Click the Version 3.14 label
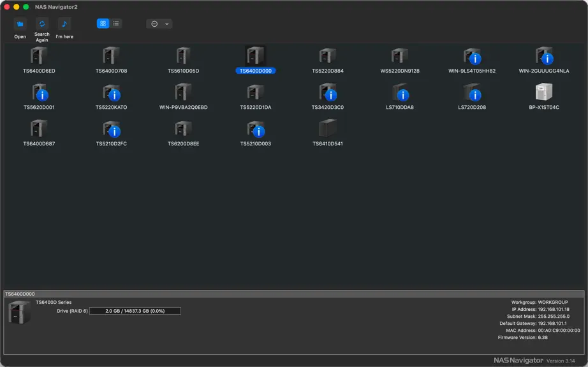Image resolution: width=588 pixels, height=367 pixels. click(x=560, y=361)
